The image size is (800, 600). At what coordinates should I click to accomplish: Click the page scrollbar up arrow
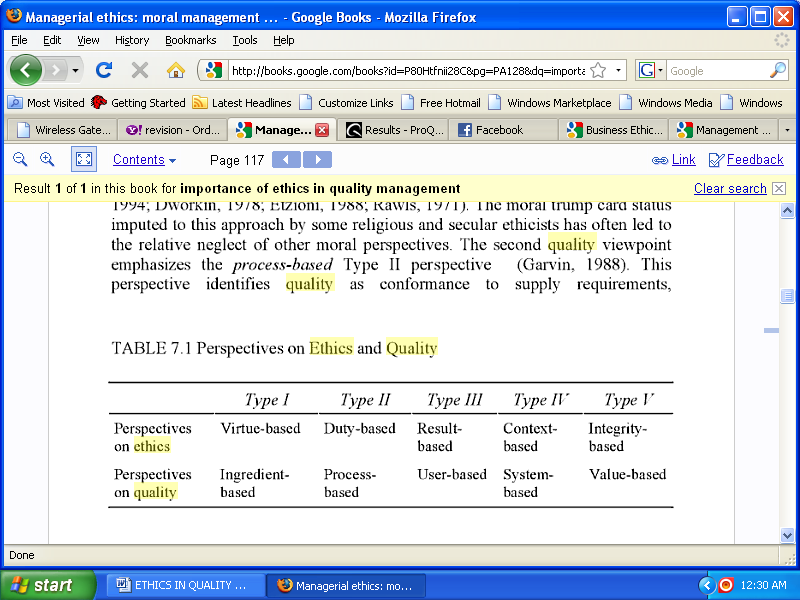click(787, 210)
